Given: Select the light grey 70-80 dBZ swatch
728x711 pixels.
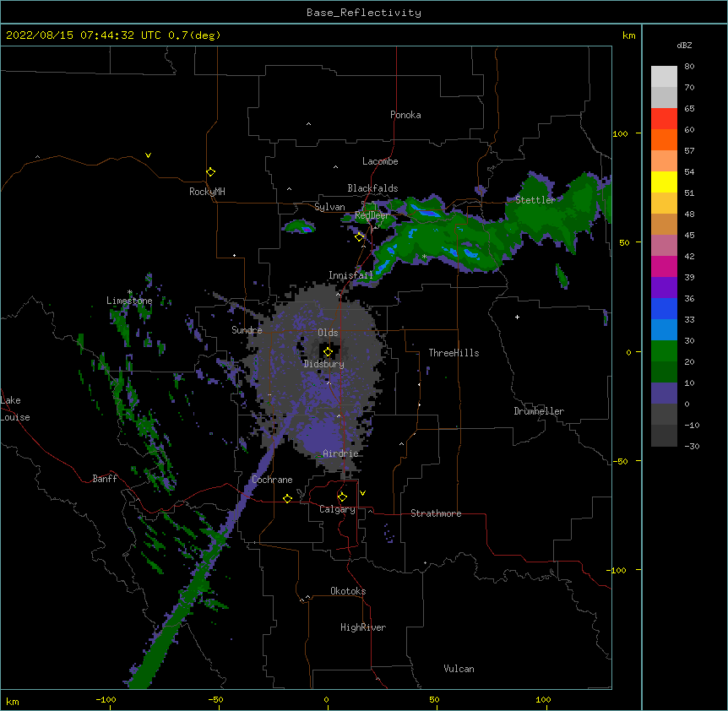Looking at the screenshot, I should point(664,77).
